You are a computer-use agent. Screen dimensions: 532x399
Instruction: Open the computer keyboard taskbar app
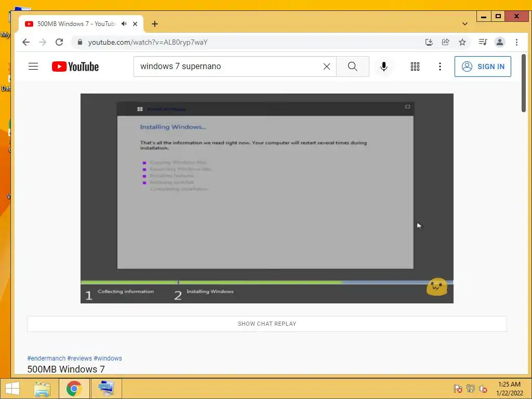[106, 389]
